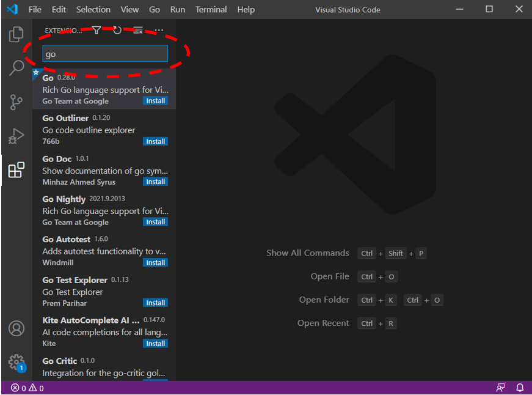Open the Accounts icon in the Activity Bar
532x395 pixels.
(x=16, y=328)
